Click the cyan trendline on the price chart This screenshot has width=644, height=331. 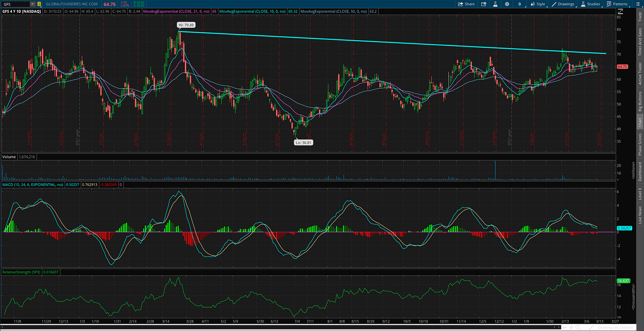coord(392,43)
